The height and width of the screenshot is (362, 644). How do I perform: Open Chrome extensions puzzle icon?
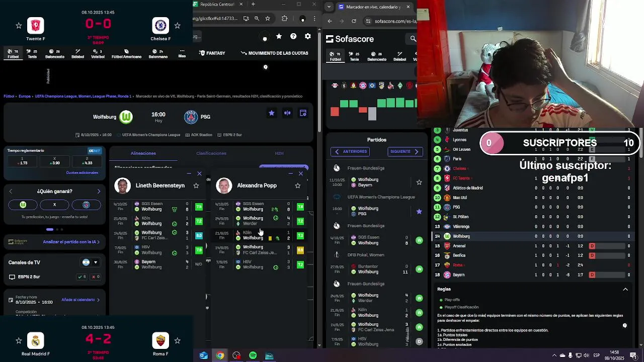coord(285,19)
